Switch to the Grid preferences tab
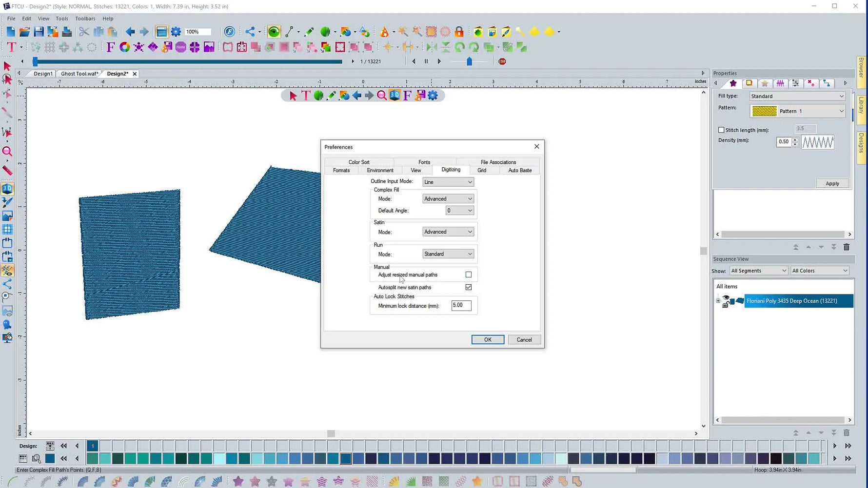This screenshot has height=488, width=868. [x=481, y=170]
